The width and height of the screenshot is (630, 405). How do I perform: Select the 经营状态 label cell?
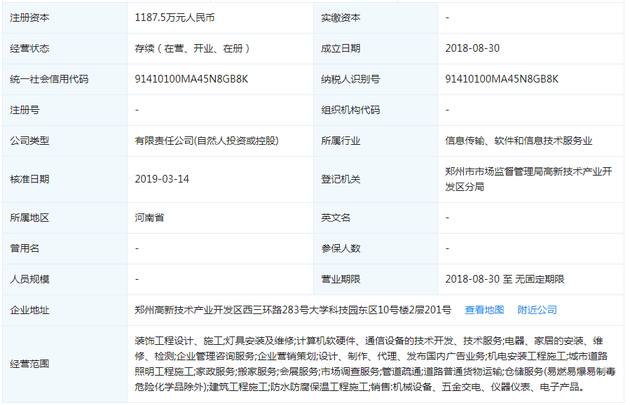click(x=29, y=46)
